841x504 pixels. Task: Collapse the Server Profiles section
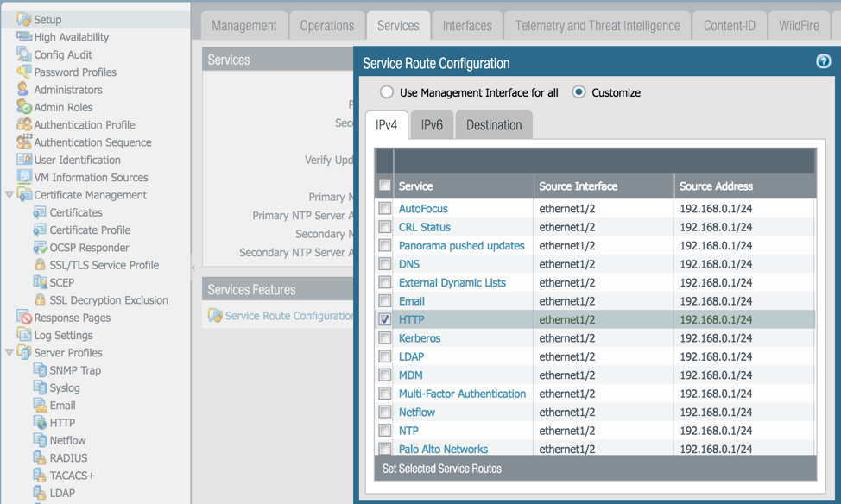tap(9, 352)
